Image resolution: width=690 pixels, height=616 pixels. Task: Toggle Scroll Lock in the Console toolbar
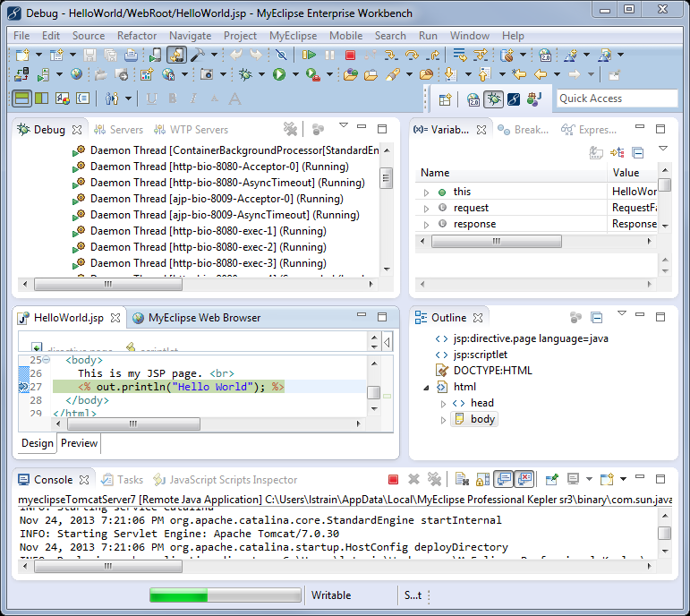click(x=481, y=480)
